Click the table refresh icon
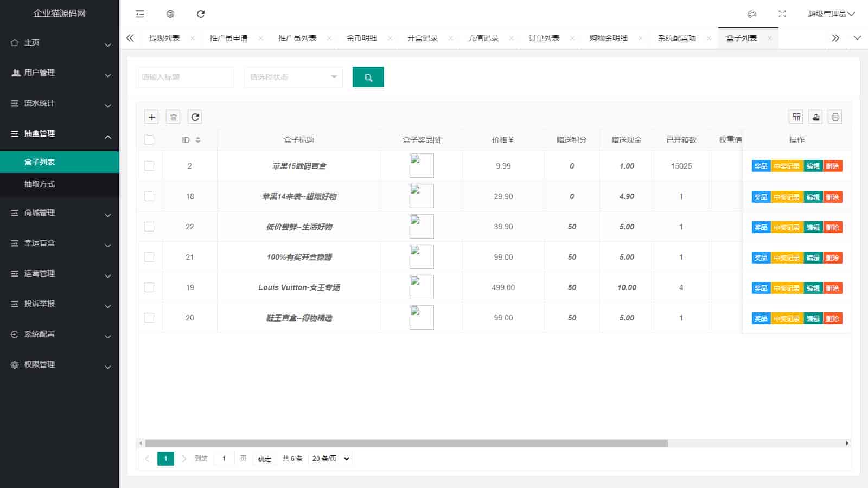 point(195,117)
